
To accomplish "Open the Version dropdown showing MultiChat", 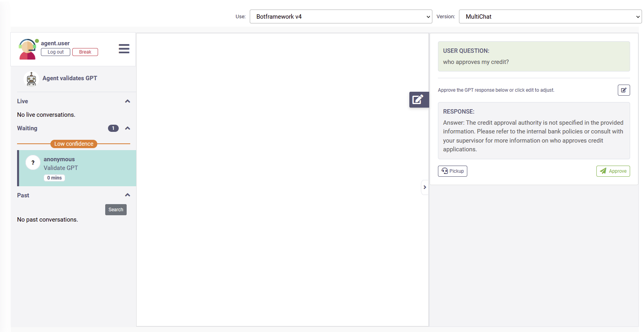I will click(x=550, y=17).
